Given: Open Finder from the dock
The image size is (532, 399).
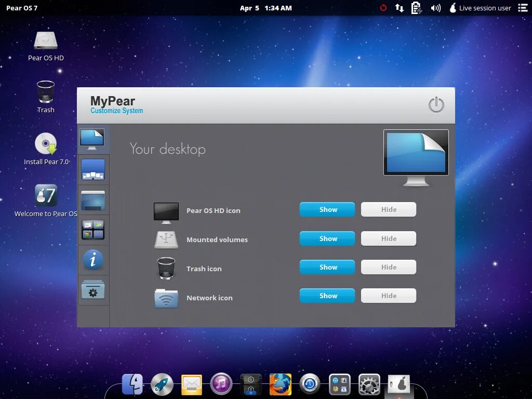Looking at the screenshot, I should pos(132,384).
